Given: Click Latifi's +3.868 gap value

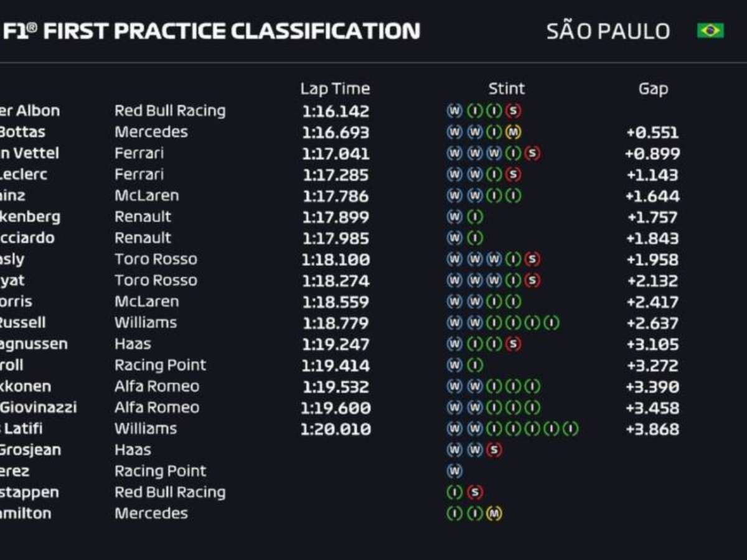Looking at the screenshot, I should click(652, 429).
